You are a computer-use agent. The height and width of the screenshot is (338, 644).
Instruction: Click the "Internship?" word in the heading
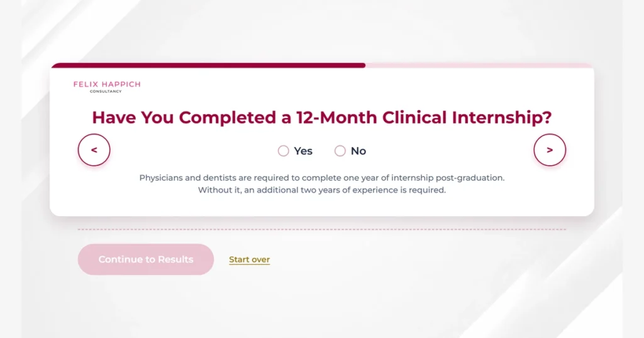click(x=502, y=117)
